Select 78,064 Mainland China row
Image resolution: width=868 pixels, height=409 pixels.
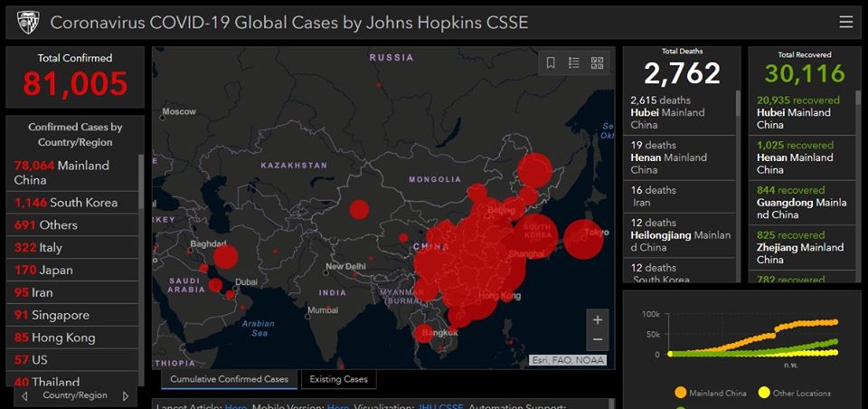point(72,172)
